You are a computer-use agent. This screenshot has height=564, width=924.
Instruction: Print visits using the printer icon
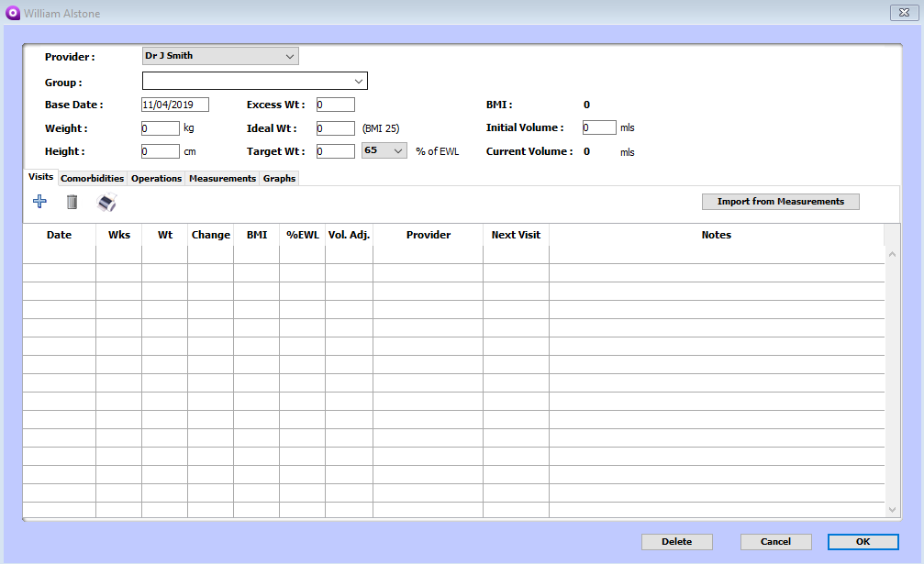click(106, 203)
